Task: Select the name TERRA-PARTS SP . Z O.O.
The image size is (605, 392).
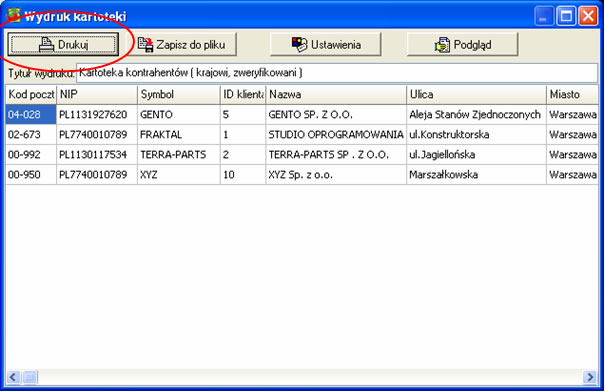Action: (x=336, y=155)
